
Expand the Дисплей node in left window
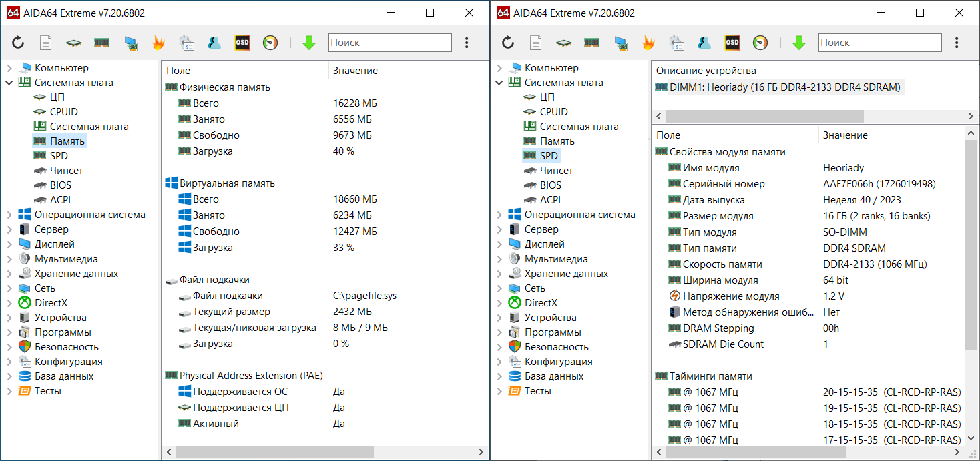point(9,244)
